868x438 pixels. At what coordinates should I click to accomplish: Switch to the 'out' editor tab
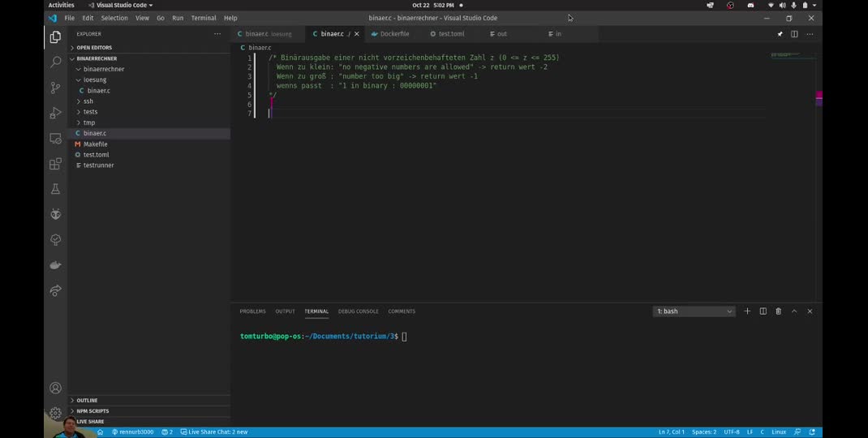[x=501, y=34]
